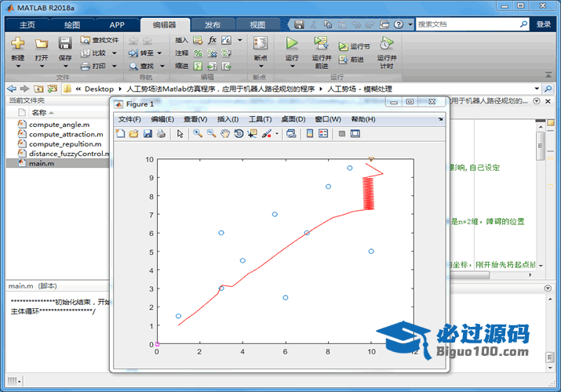
Task: Click Figure 1 print icon
Action: [162, 133]
